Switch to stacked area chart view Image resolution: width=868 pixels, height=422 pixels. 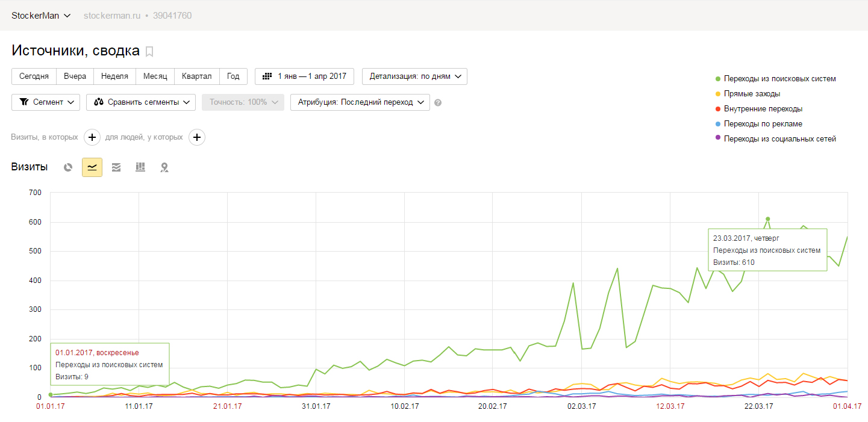[116, 167]
